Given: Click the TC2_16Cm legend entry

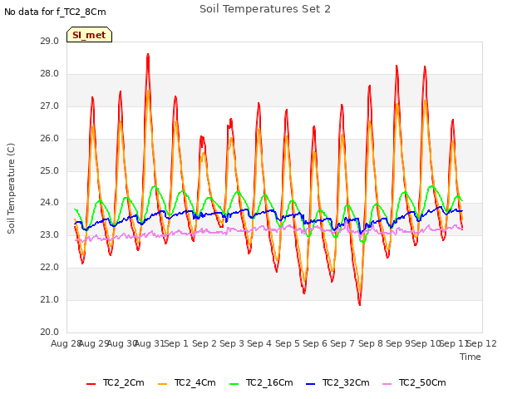Looking at the screenshot, I should click(x=261, y=382).
